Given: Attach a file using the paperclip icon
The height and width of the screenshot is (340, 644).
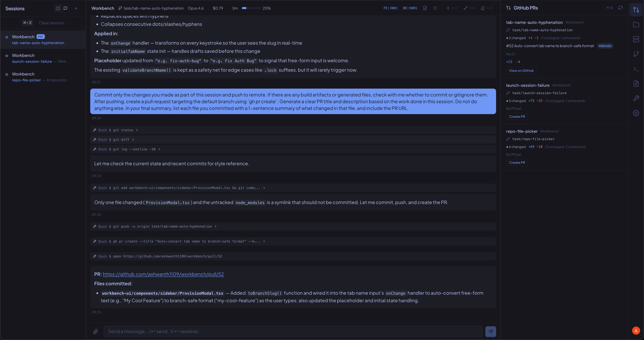Looking at the screenshot, I should 95,331.
